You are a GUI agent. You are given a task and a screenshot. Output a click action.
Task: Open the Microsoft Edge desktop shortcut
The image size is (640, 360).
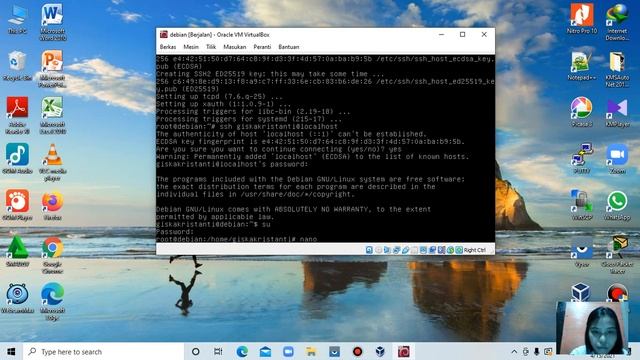[52, 301]
